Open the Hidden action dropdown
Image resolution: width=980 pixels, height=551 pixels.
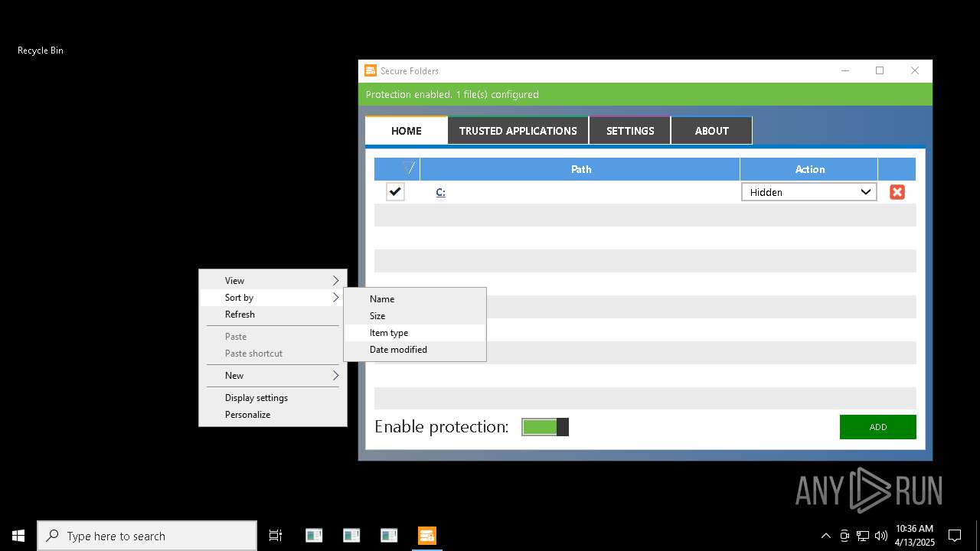pyautogui.click(x=808, y=192)
